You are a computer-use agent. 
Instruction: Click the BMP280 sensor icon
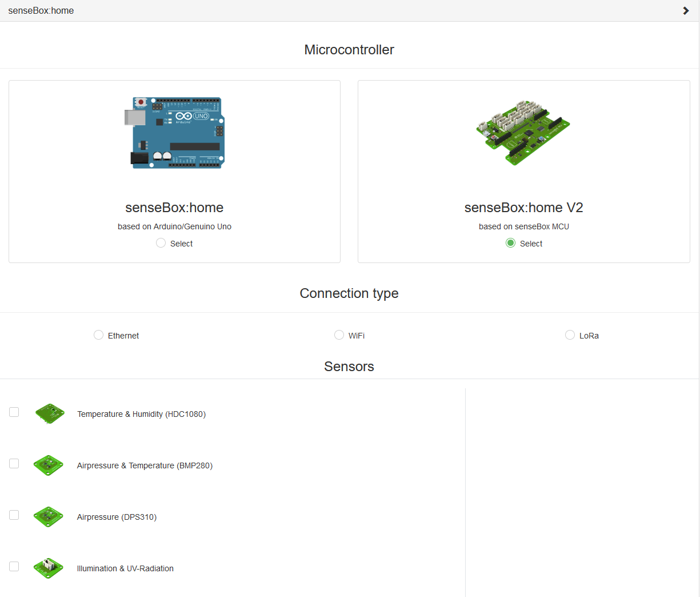pos(49,465)
